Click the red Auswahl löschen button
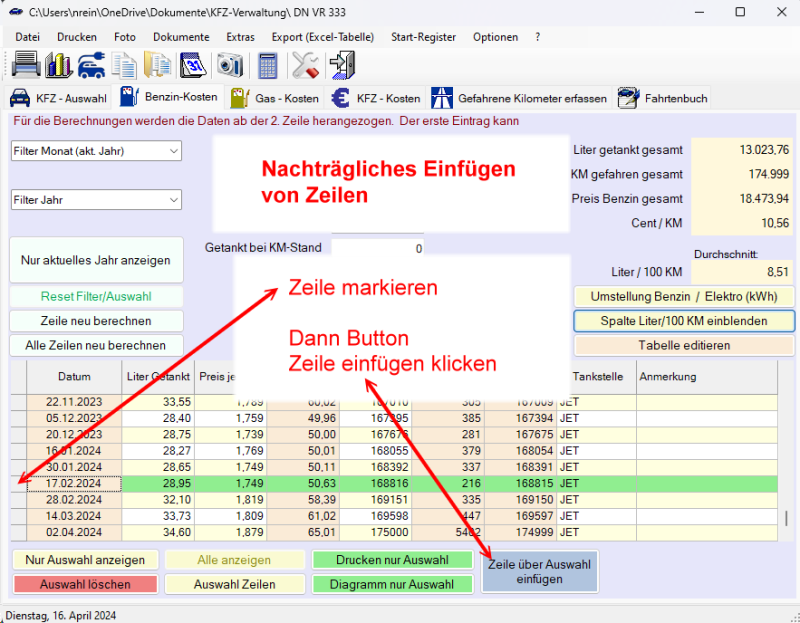Screen dimensions: 800x623 click(x=85, y=584)
